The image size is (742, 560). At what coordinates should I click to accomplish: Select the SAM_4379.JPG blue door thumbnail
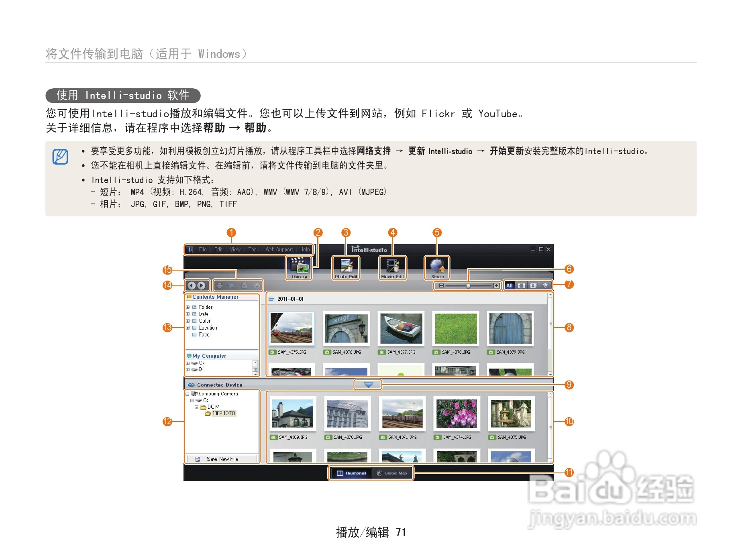pos(510,328)
